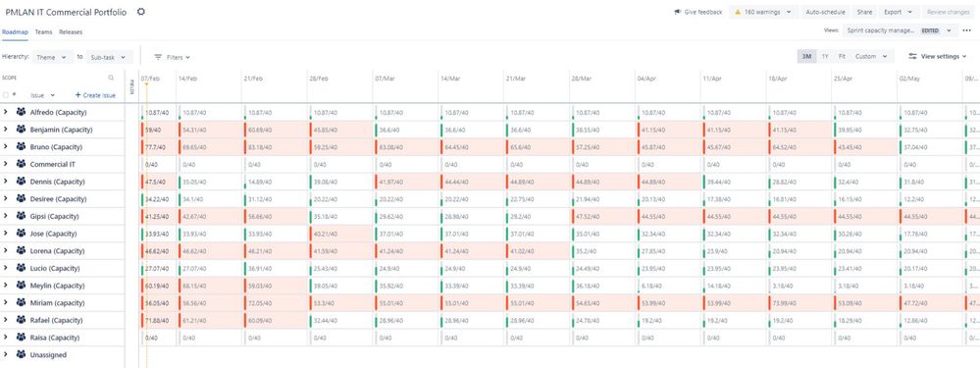The height and width of the screenshot is (368, 980).
Task: Open the hierarchy Sub-task dropdown
Action: pyautogui.click(x=110, y=57)
